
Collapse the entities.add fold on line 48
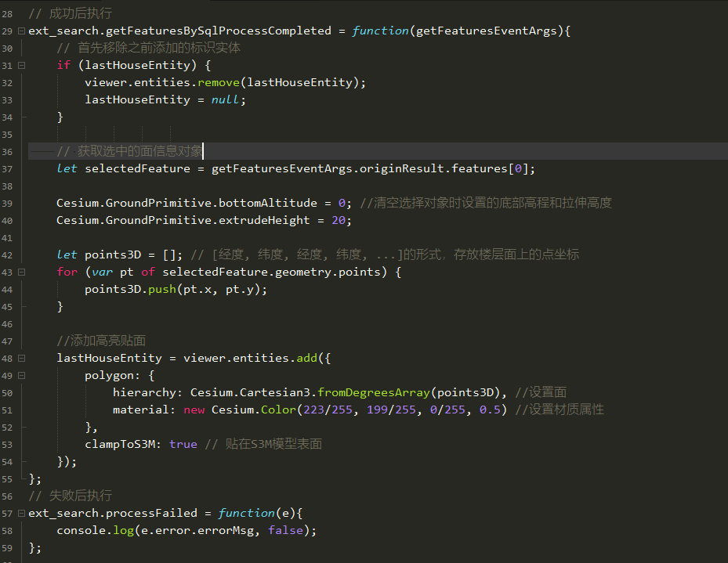pyautogui.click(x=21, y=358)
